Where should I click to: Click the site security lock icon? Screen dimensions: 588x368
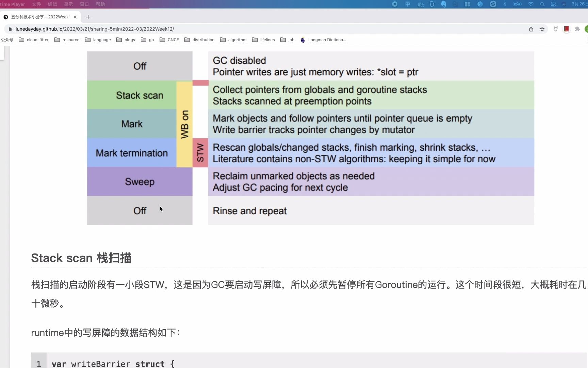click(x=10, y=29)
